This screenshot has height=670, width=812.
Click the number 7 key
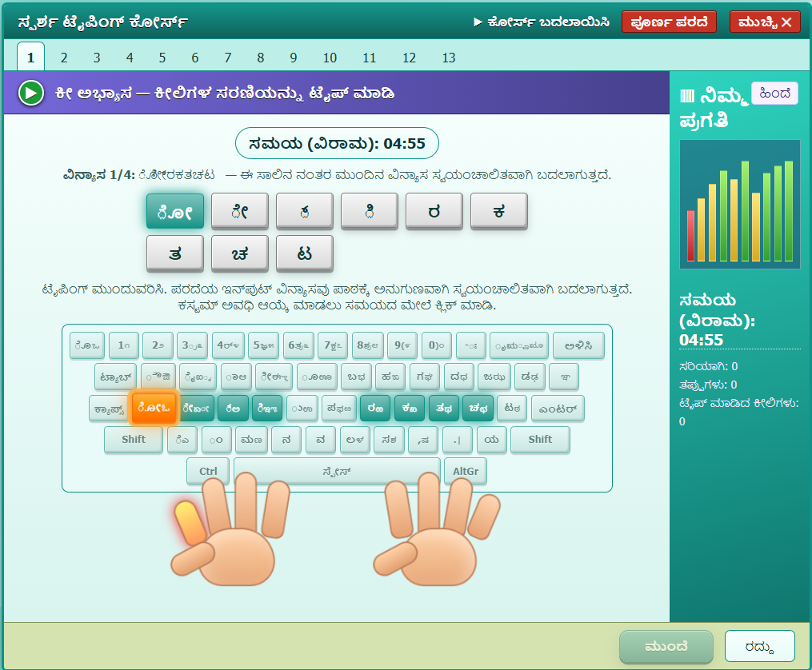click(333, 345)
